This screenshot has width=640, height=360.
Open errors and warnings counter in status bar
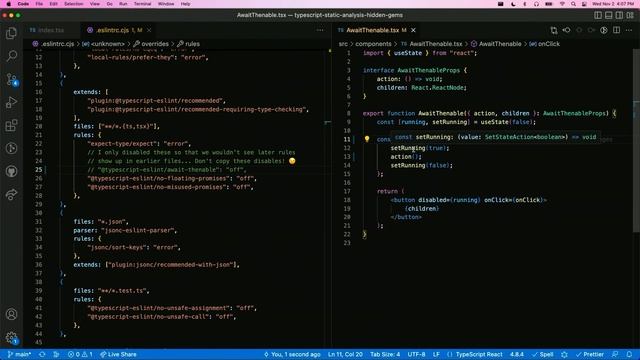tap(80, 354)
